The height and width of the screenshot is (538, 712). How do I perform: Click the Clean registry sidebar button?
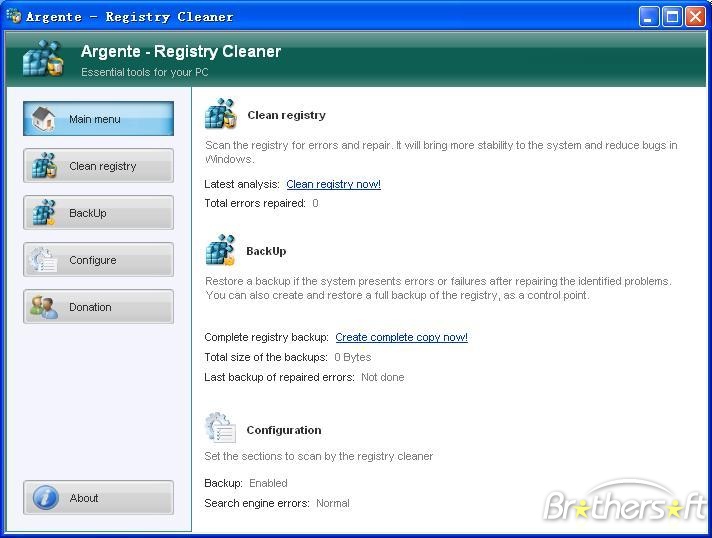click(x=99, y=166)
